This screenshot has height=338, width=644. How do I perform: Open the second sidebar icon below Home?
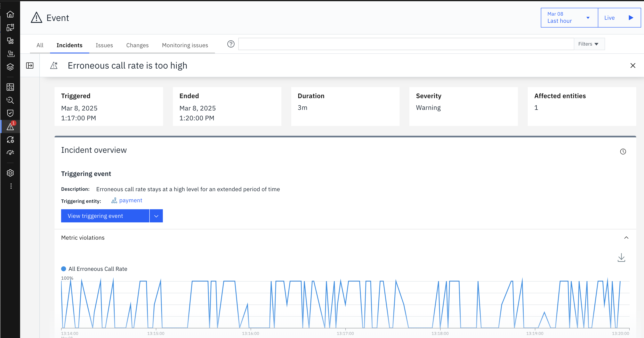(10, 28)
